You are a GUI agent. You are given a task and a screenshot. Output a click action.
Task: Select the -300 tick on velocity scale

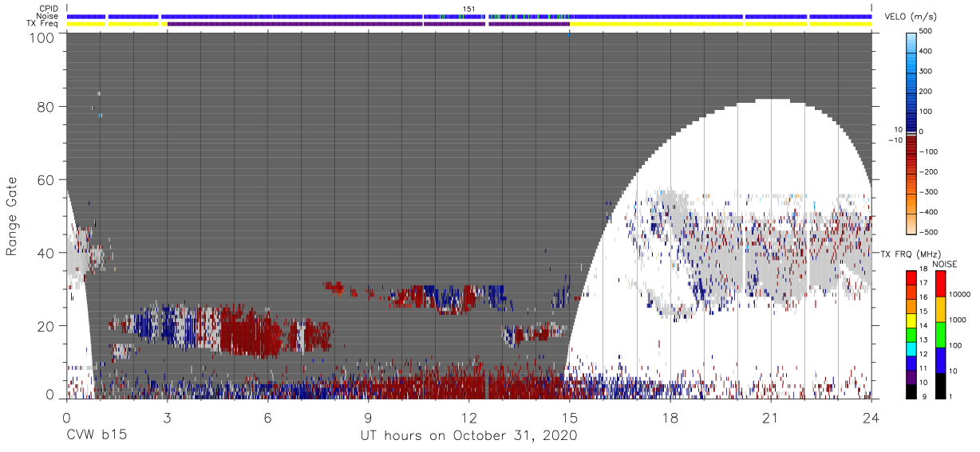(930, 191)
